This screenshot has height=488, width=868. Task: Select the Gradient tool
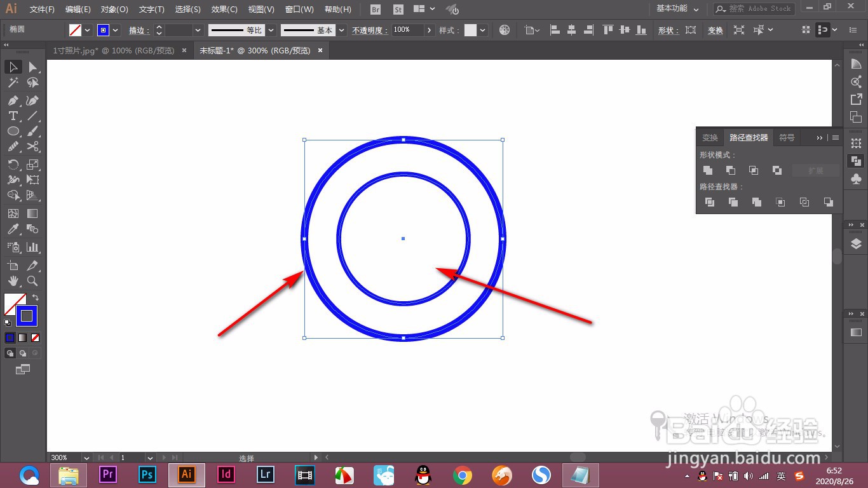pos(33,213)
